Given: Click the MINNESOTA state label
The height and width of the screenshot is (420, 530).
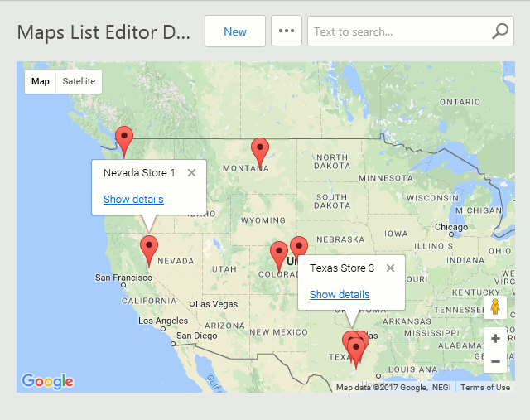Looking at the screenshot, I should pos(386,178).
